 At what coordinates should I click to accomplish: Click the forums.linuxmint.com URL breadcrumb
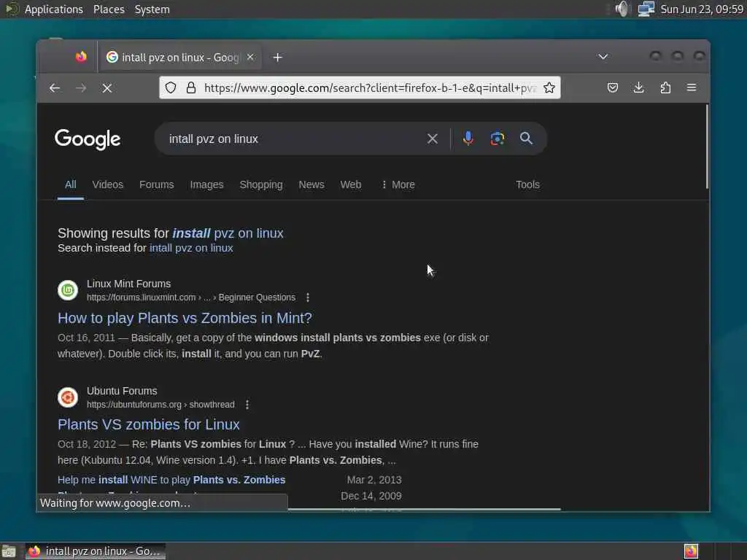coord(191,297)
